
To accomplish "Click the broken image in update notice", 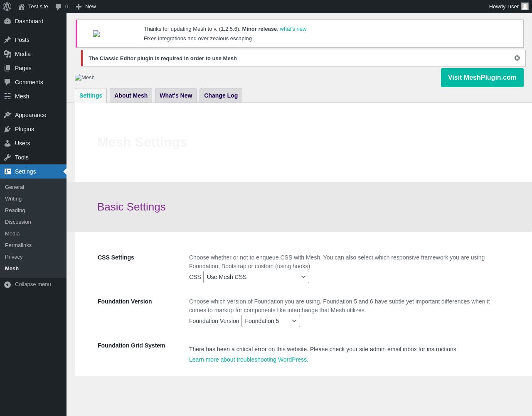I will tap(96, 34).
